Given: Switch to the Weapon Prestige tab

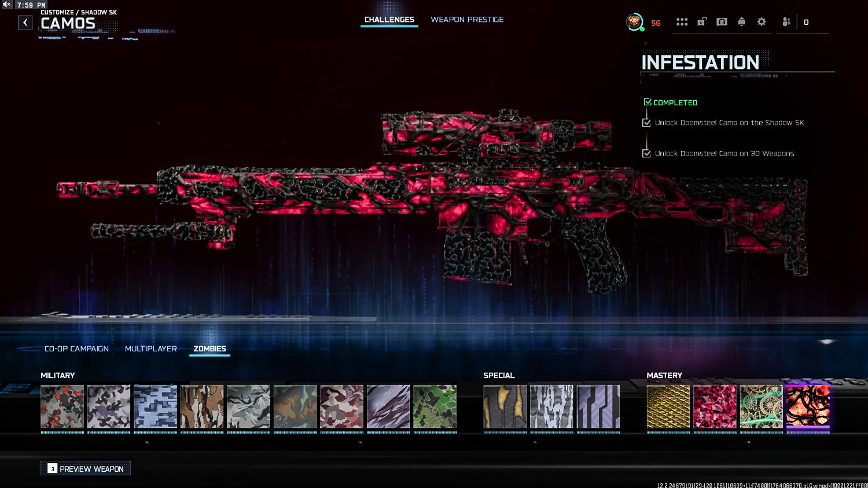Looking at the screenshot, I should pyautogui.click(x=467, y=19).
